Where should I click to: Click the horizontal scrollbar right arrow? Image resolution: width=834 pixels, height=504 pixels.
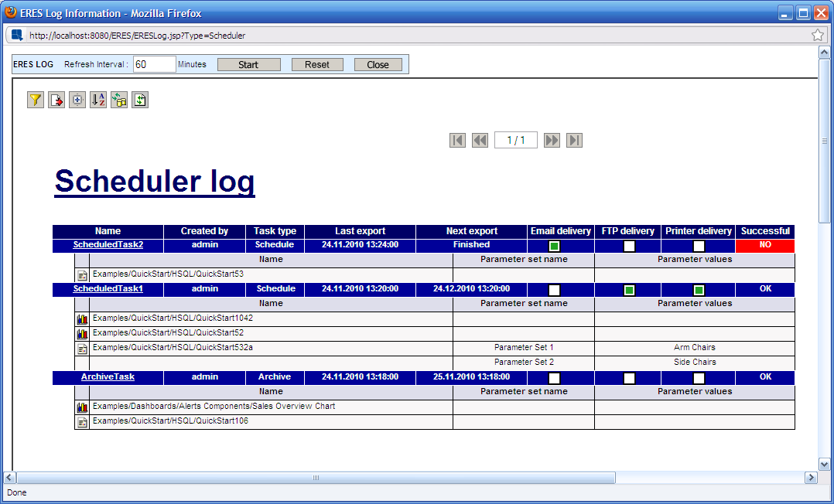(x=811, y=478)
